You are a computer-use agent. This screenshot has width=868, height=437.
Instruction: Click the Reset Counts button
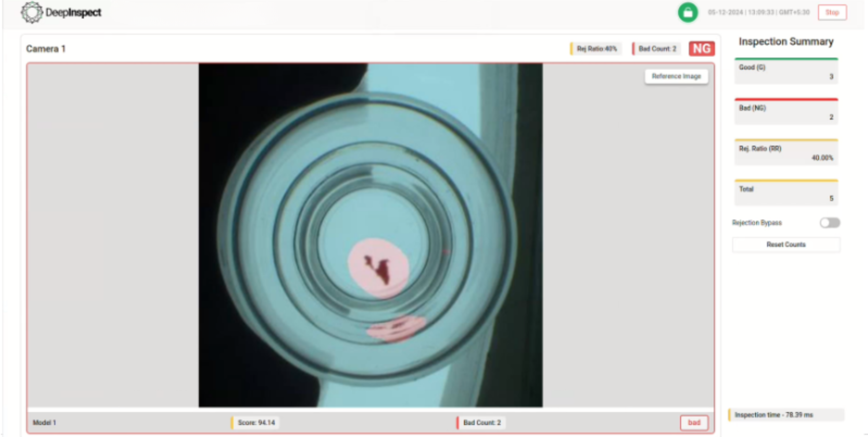[786, 245]
